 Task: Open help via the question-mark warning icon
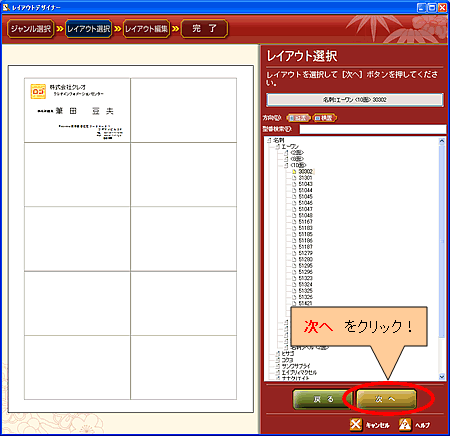click(405, 425)
